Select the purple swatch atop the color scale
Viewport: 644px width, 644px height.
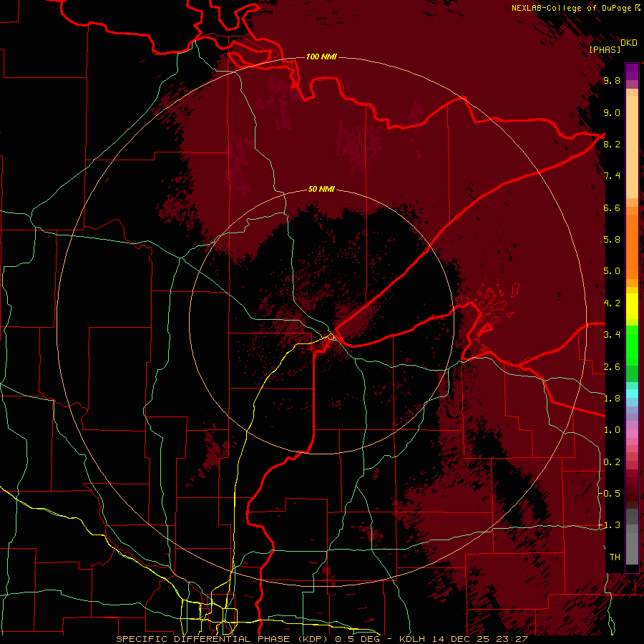(632, 72)
